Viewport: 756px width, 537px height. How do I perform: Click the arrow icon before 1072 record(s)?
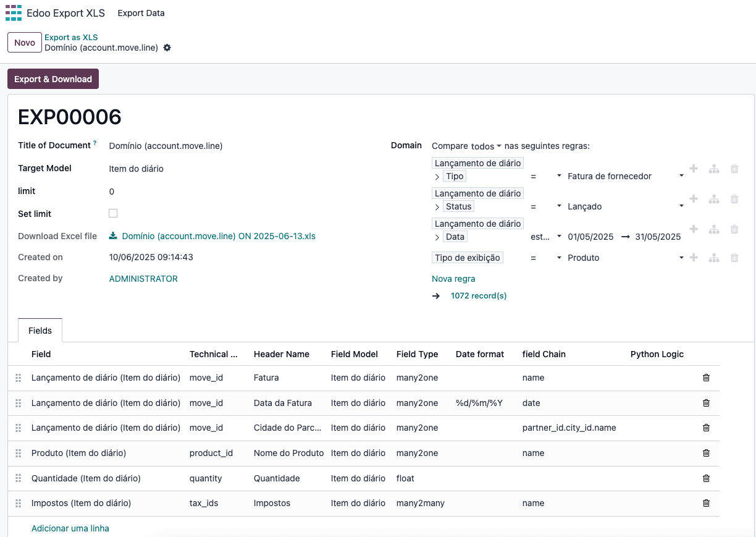pyautogui.click(x=436, y=296)
